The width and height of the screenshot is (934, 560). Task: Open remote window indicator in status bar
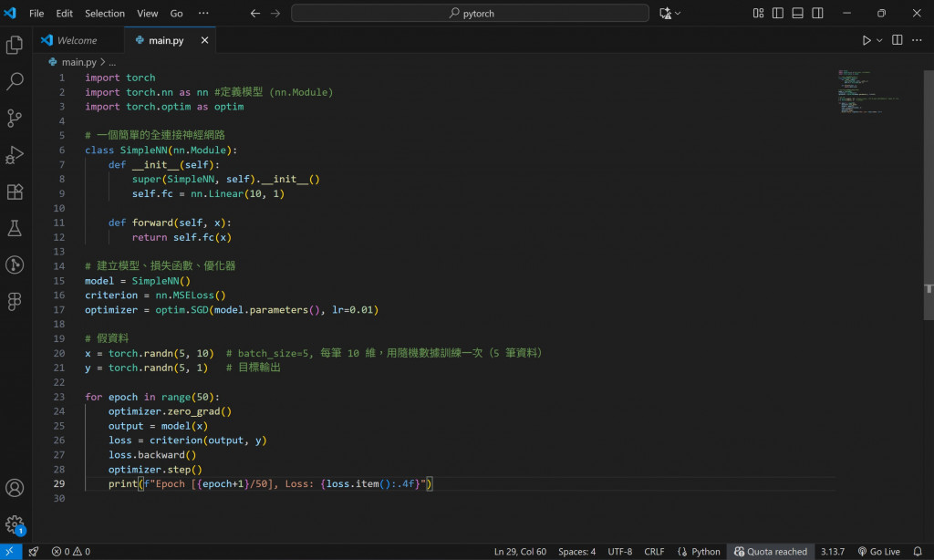pyautogui.click(x=10, y=552)
